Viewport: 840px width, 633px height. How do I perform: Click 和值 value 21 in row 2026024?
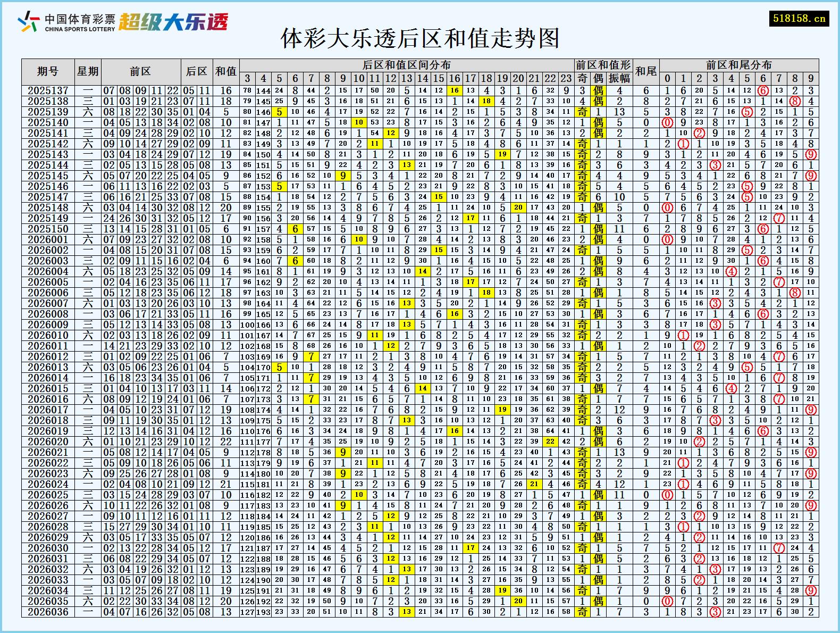(226, 484)
